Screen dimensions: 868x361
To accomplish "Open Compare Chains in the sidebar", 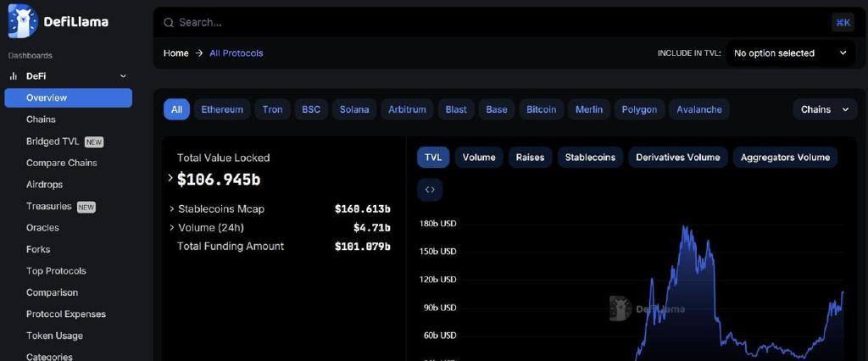I will (61, 163).
